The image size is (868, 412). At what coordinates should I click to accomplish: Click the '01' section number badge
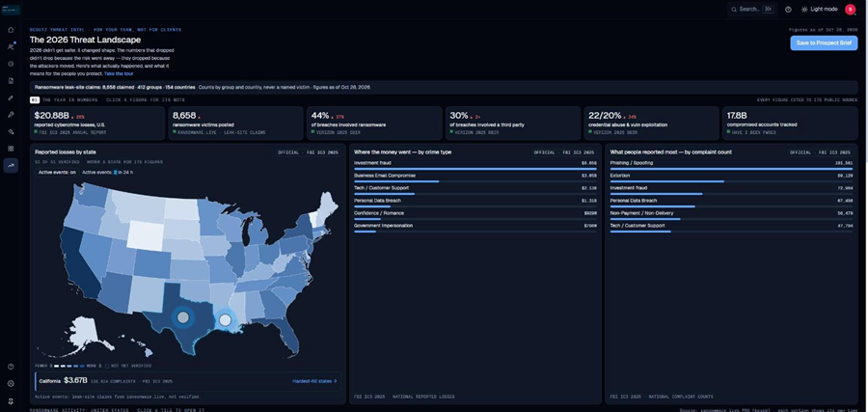[35, 100]
